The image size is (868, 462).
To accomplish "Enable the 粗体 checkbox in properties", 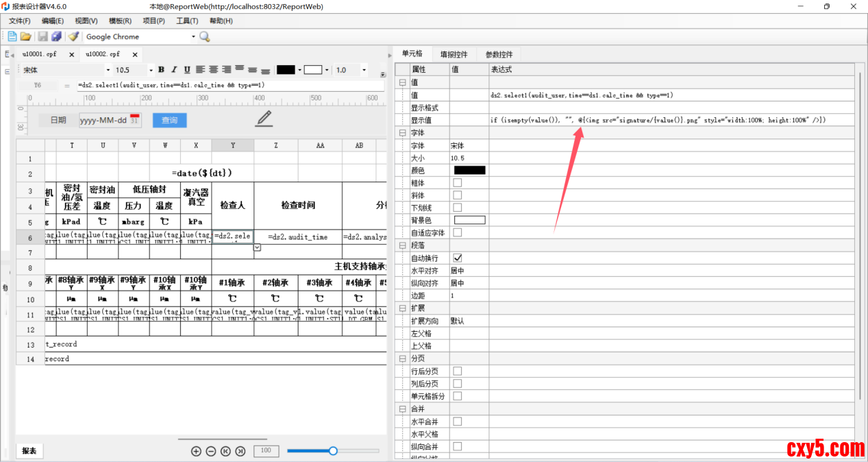I will point(457,183).
